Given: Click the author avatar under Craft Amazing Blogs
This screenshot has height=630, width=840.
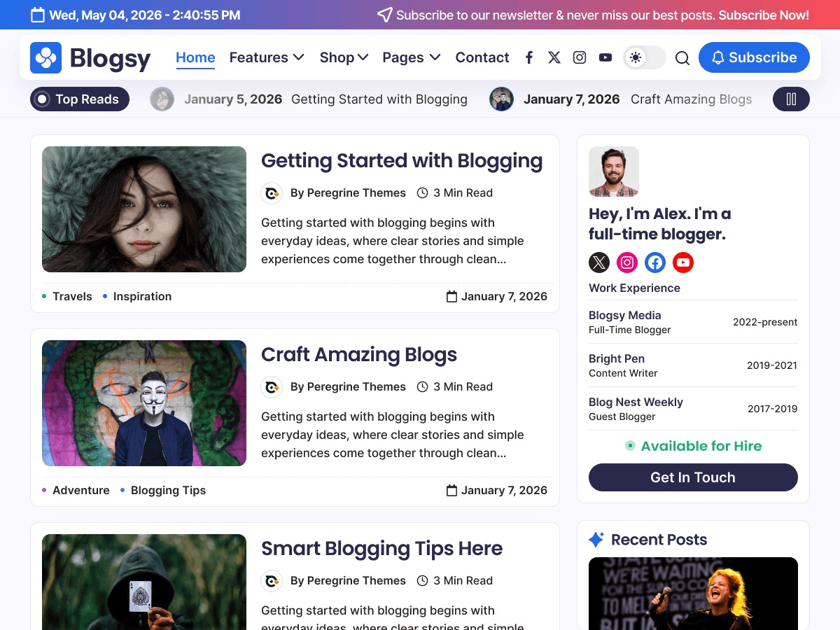Looking at the screenshot, I should 272,387.
